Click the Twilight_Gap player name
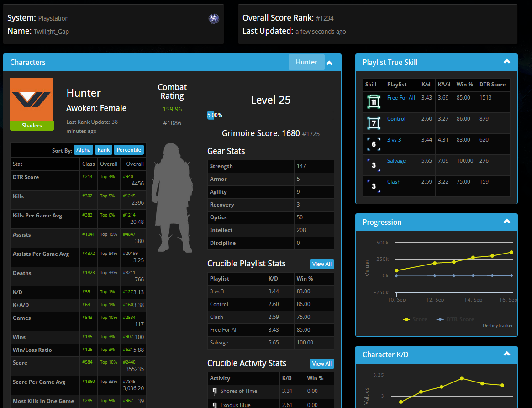Screen dimensions: 532x408 point(51,32)
